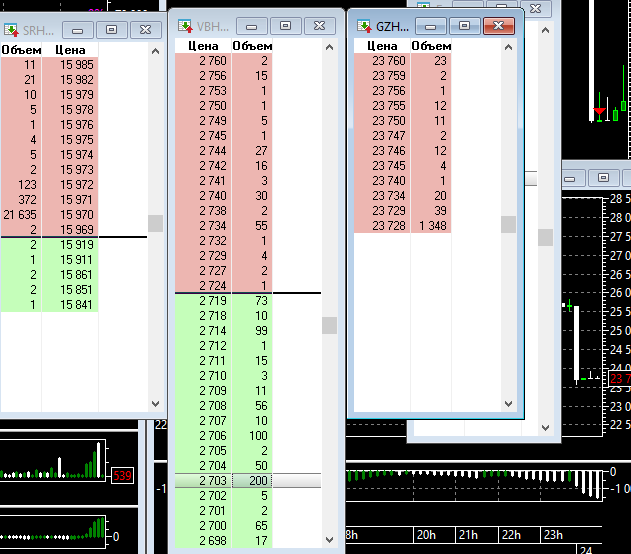Click the 23 760 ask price in GZH
The height and width of the screenshot is (554, 631).
382,61
